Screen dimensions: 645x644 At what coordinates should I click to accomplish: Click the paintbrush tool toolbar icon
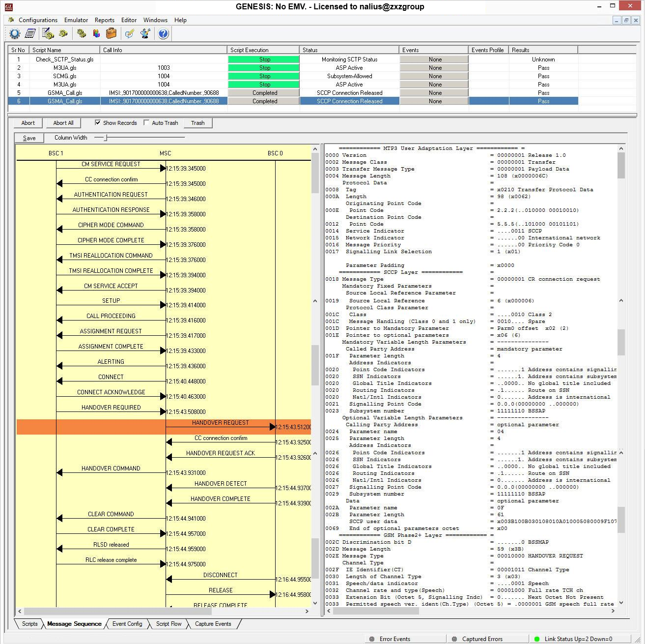(145, 33)
